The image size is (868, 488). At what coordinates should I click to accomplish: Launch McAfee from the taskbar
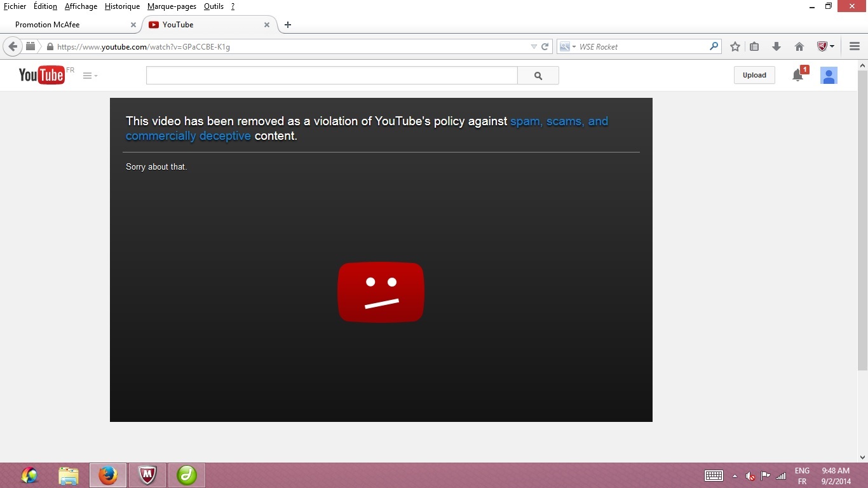pyautogui.click(x=147, y=475)
